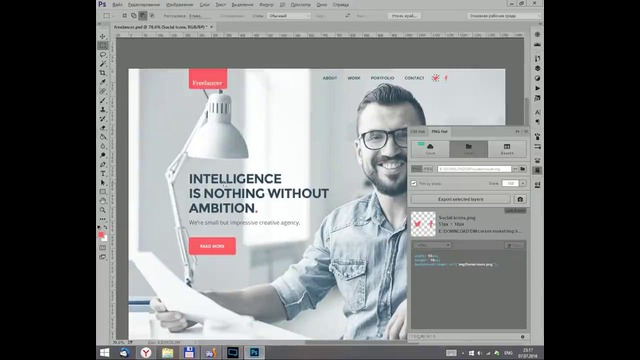Select the Healing Brush tool
The height and width of the screenshot is (360, 640).
(103, 91)
